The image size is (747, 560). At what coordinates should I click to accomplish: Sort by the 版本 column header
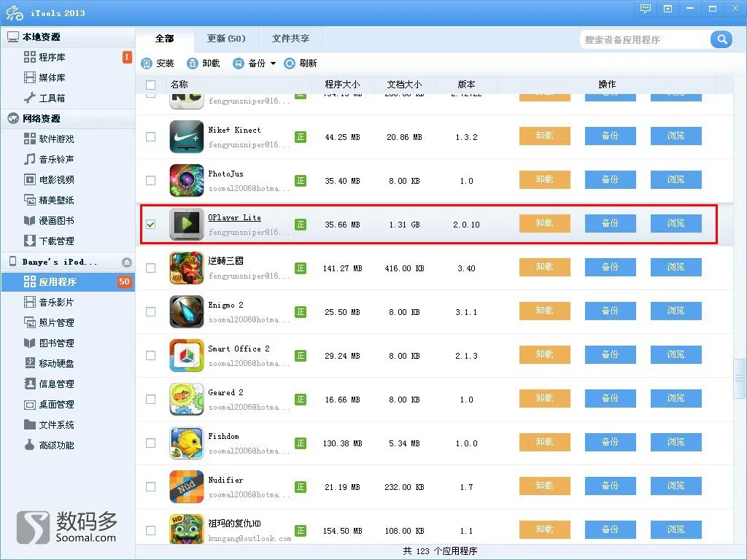(466, 85)
